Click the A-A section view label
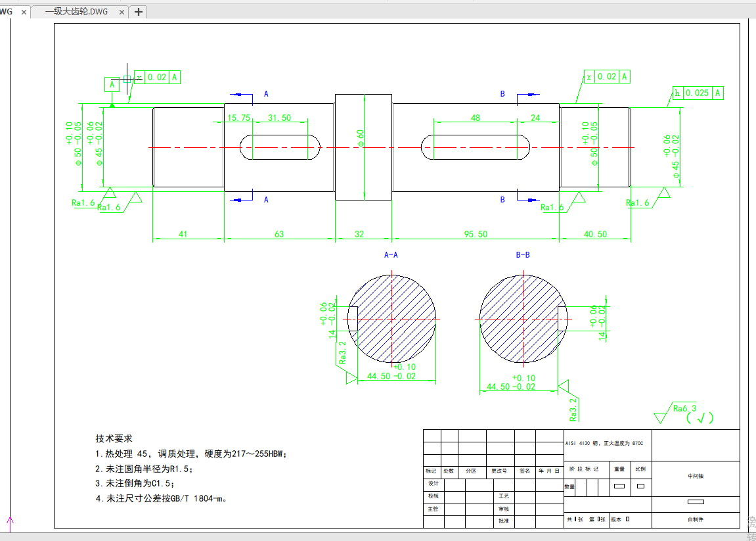Viewport: 756px width, 541px height. coord(391,254)
